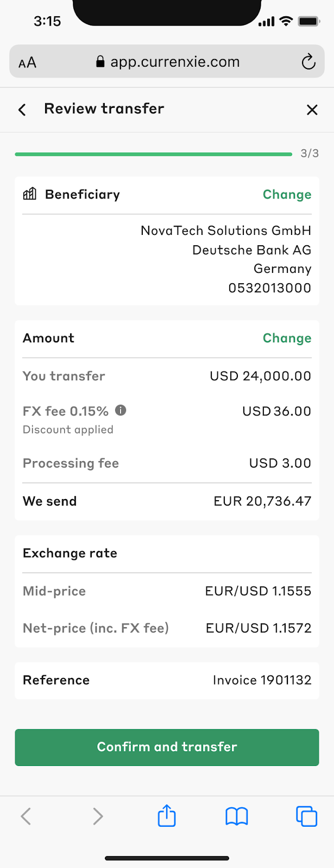
Task: Change the transfer Amount
Action: (287, 338)
